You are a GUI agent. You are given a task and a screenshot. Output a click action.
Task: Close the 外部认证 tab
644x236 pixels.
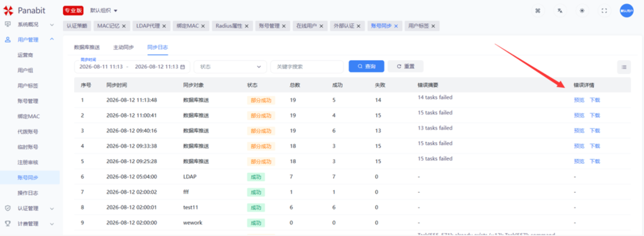(358, 26)
